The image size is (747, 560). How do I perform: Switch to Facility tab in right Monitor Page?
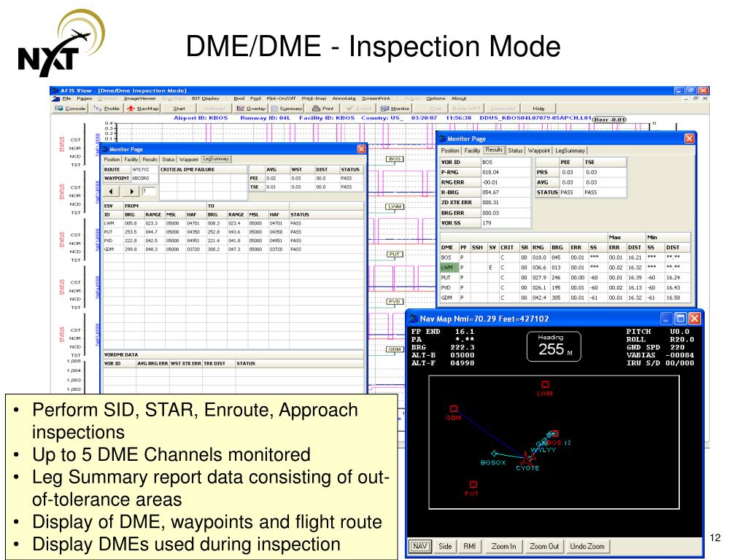coord(472,150)
